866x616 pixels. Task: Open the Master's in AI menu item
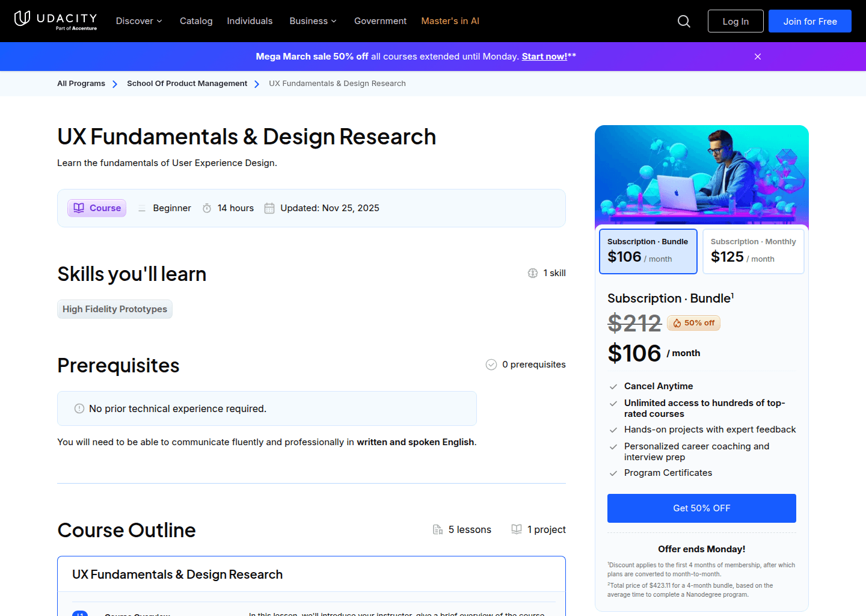tap(450, 20)
